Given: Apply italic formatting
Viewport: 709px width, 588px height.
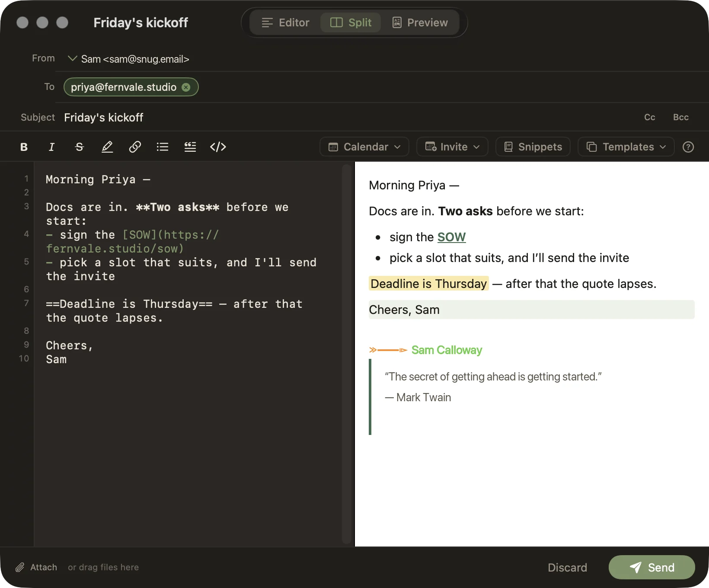Looking at the screenshot, I should 51,147.
